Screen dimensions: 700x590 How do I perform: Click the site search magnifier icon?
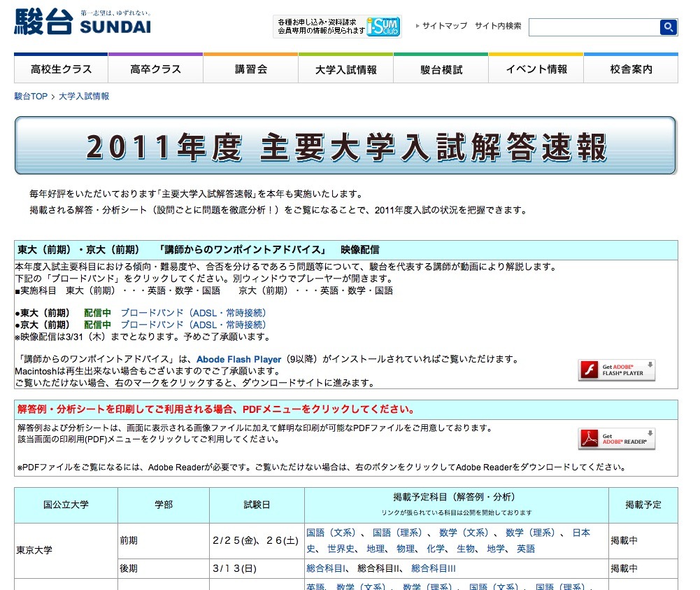tap(668, 27)
